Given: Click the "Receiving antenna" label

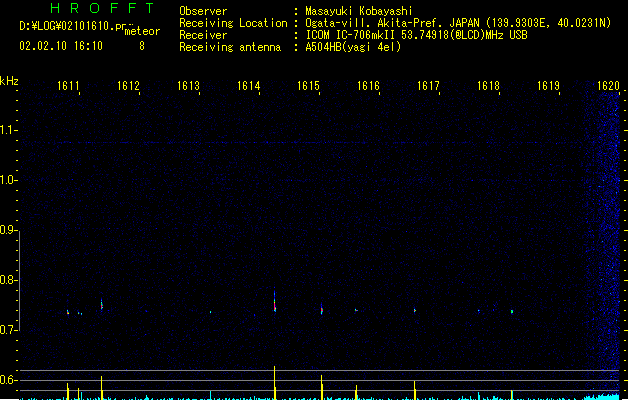Looking at the screenshot, I should click(x=230, y=47).
